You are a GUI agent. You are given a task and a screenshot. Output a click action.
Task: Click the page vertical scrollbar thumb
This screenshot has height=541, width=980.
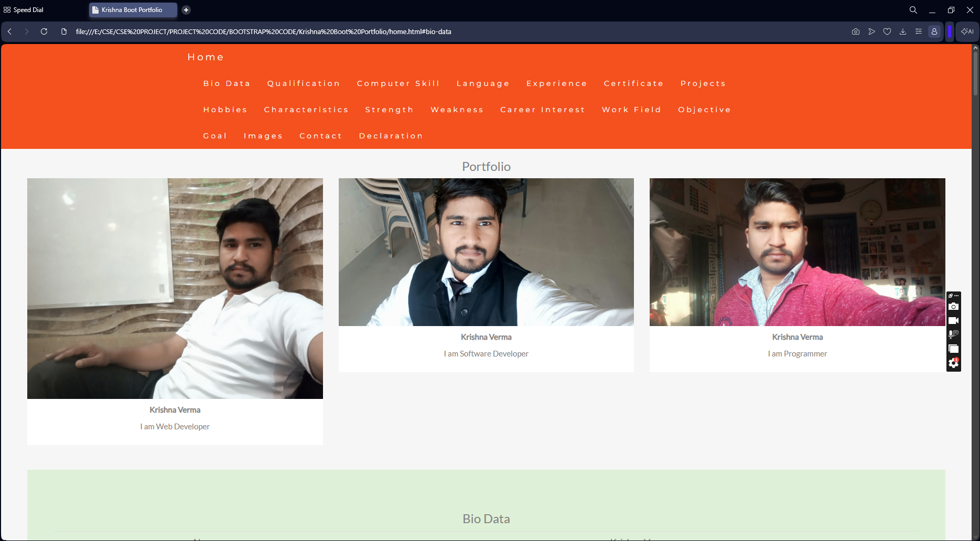click(975, 73)
